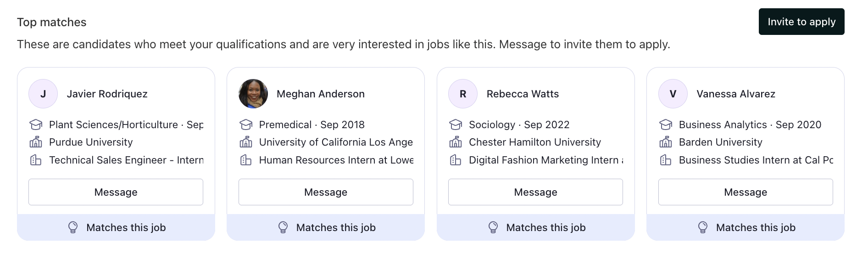This screenshot has height=260, width=868.
Task: Send a message to Rebecca Watts
Action: coord(535,192)
